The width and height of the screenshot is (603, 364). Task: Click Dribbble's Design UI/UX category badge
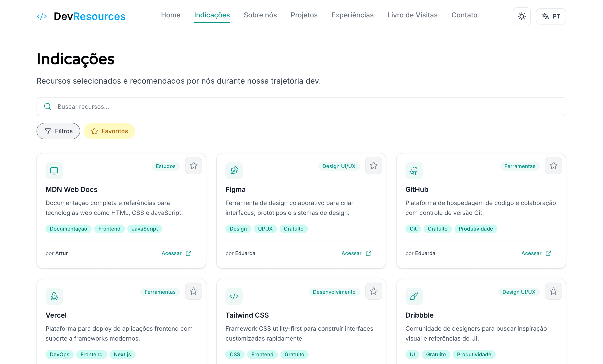(519, 292)
